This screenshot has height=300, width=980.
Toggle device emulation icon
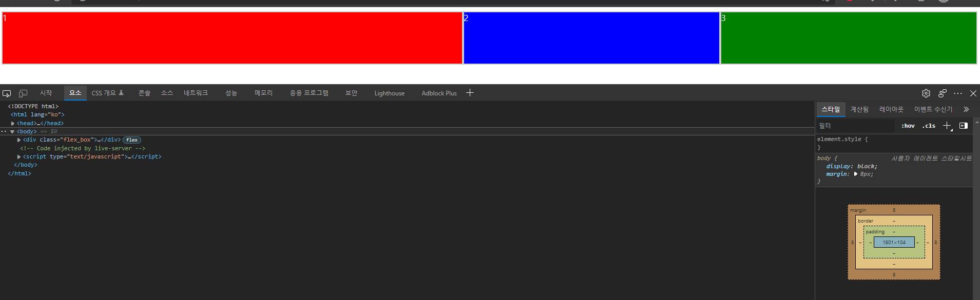coord(23,93)
